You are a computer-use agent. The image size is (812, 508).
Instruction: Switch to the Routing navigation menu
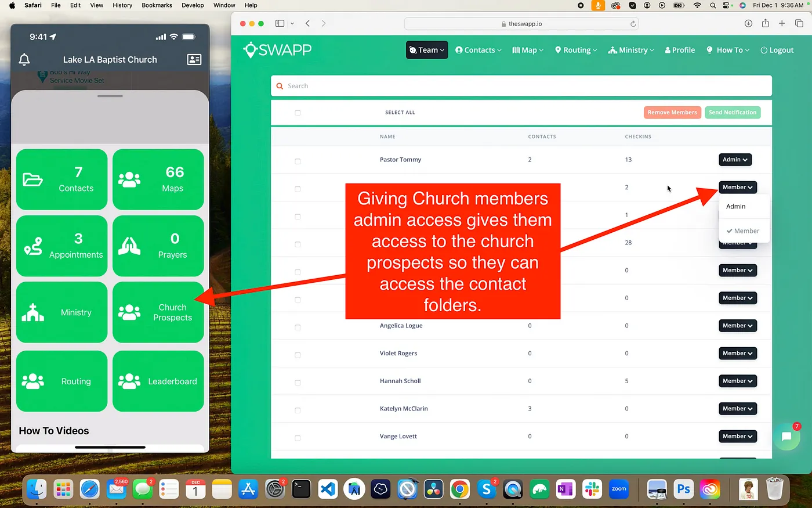click(576, 50)
